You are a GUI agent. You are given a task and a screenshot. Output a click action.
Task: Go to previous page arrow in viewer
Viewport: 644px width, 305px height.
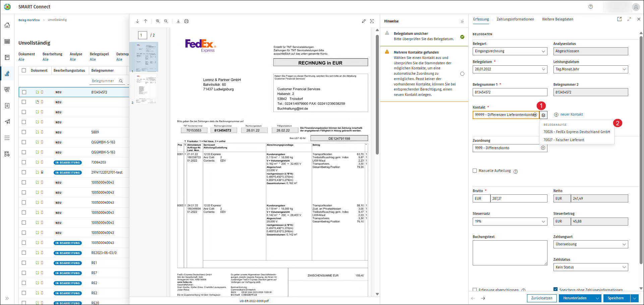pyautogui.click(x=145, y=21)
